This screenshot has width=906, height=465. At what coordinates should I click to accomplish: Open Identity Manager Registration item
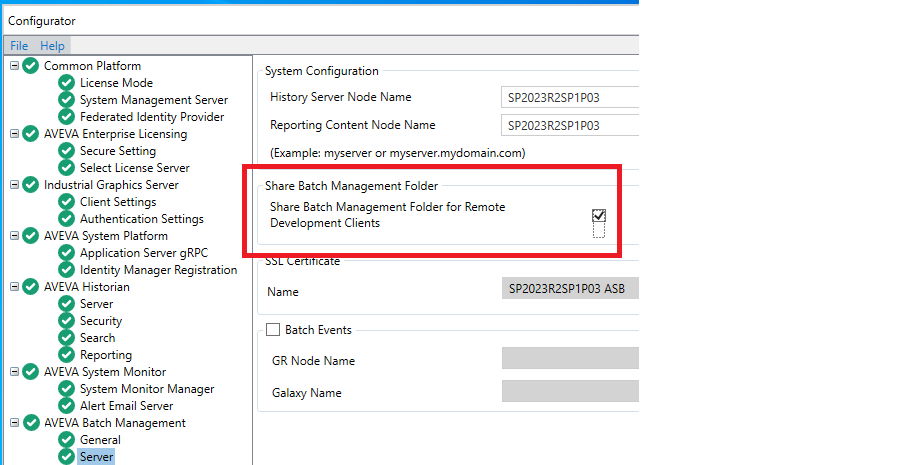[x=158, y=270]
